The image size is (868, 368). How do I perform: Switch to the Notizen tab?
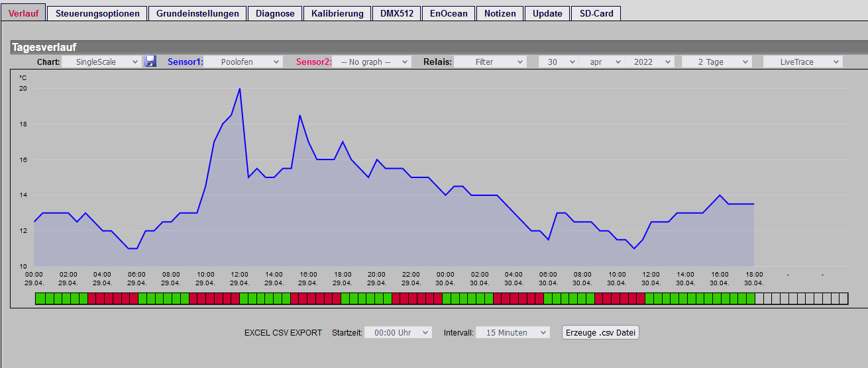(500, 13)
